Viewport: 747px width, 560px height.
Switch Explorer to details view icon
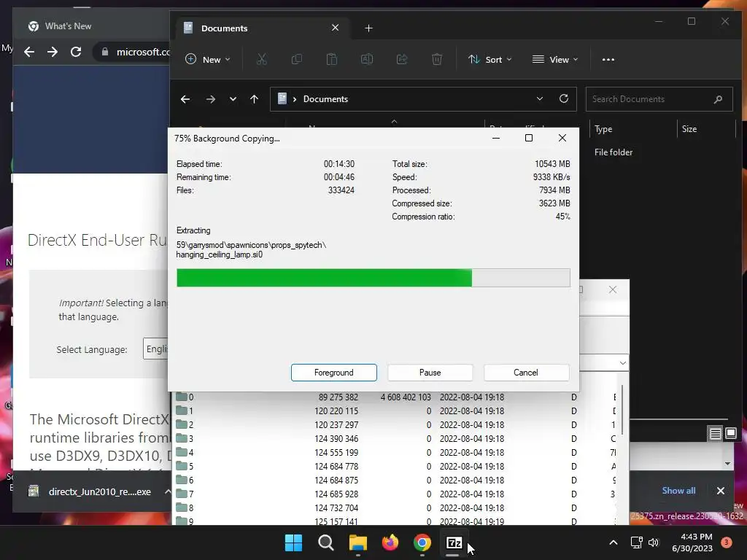(x=715, y=433)
